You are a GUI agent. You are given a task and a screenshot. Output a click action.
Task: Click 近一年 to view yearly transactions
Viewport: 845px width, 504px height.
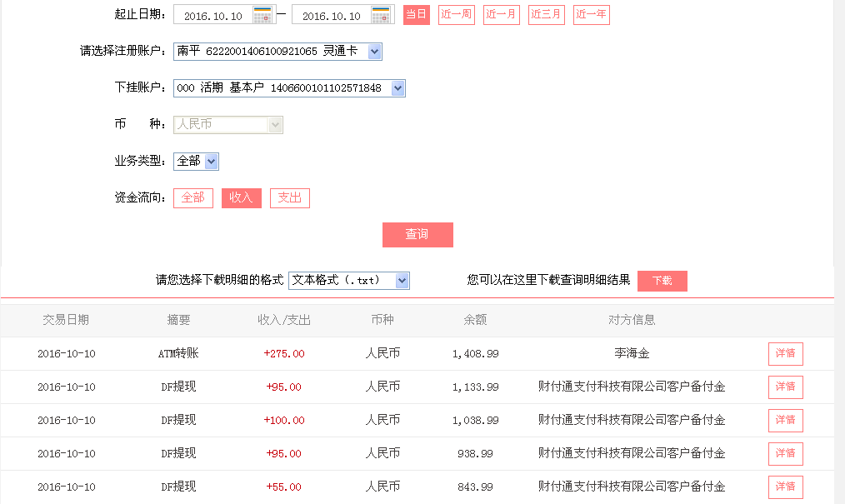pyautogui.click(x=591, y=14)
